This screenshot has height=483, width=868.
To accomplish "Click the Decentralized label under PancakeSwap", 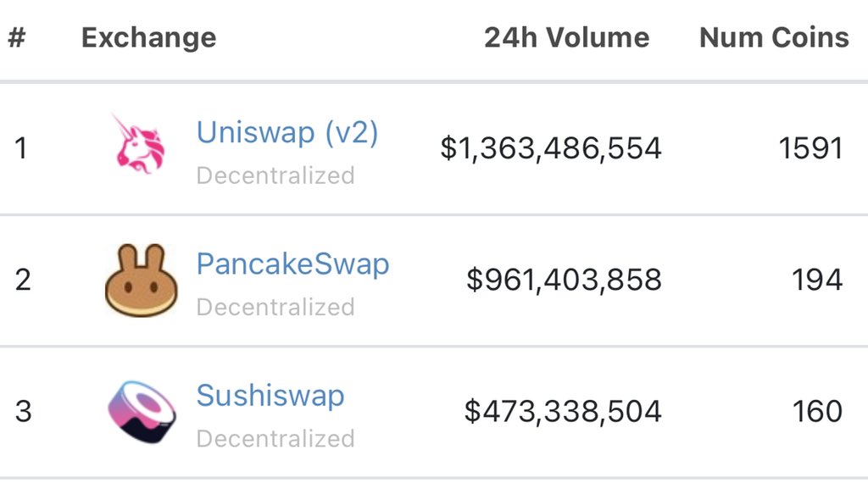I will coord(275,307).
